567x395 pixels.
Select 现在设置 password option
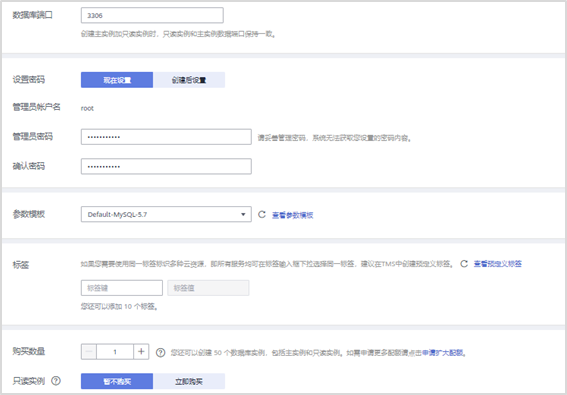117,80
